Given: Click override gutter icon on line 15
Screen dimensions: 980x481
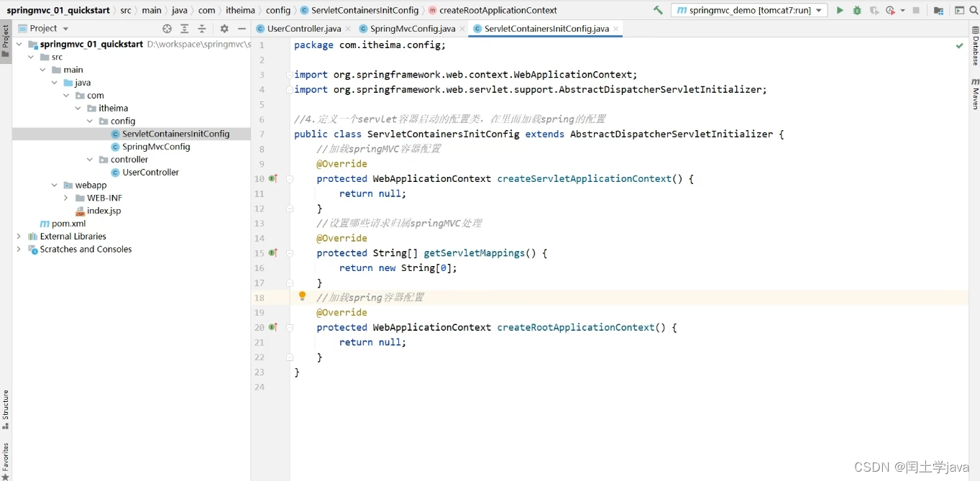Looking at the screenshot, I should coord(273,253).
